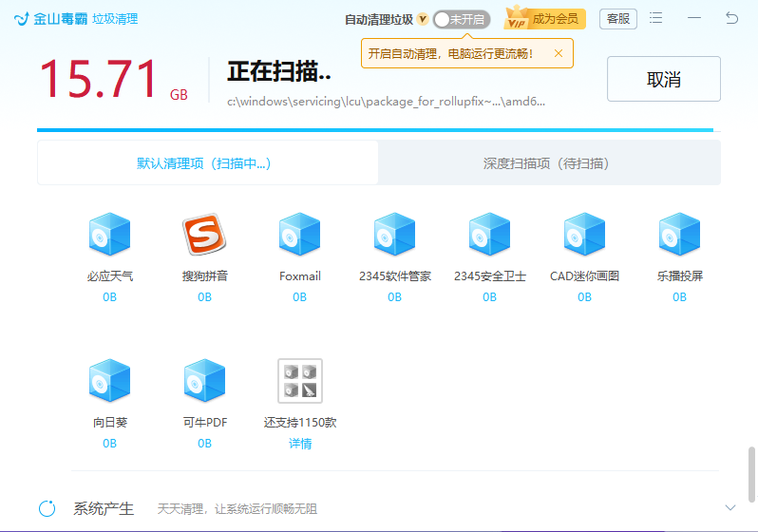This screenshot has height=532, width=758.
Task: Switch to 深度扫描项 tab
Action: click(x=546, y=163)
